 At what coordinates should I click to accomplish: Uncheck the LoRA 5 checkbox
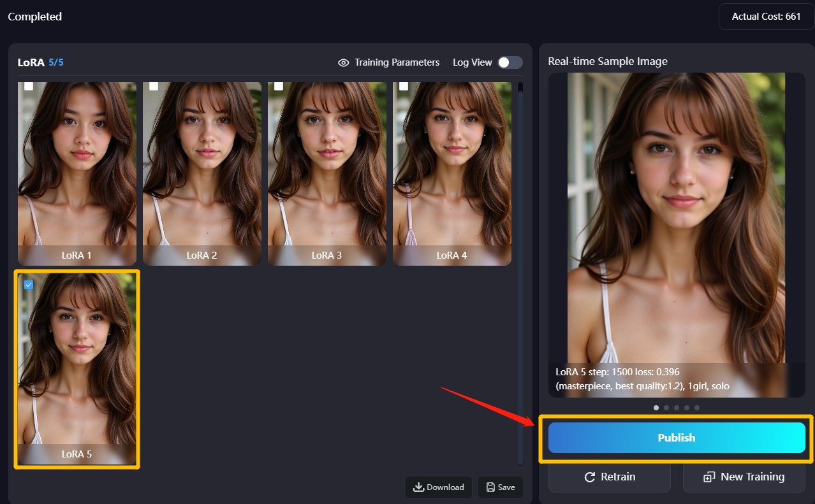(29, 285)
